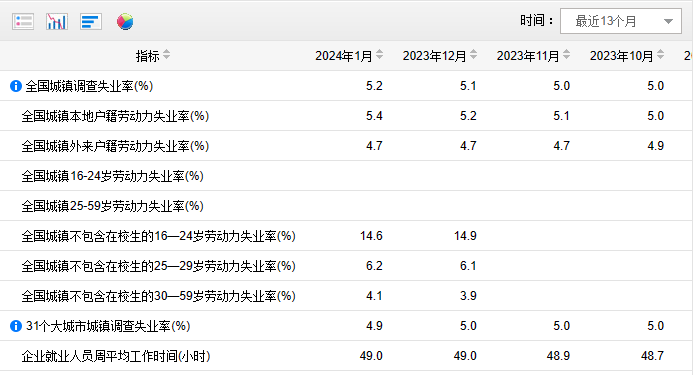Viewport: 697px width, 375px height.
Task: Click the 2023年12月 column header text
Action: pyautogui.click(x=434, y=56)
